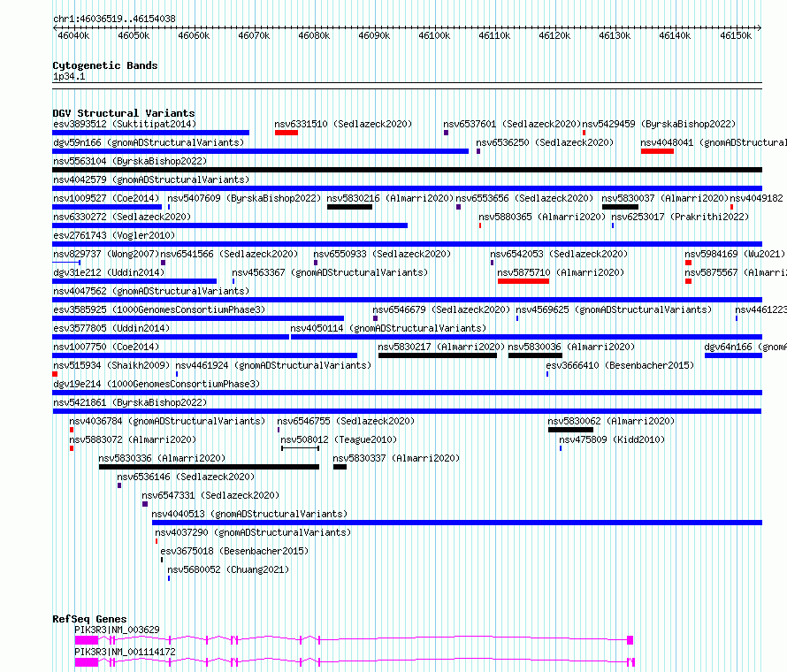Select the dgv59n166 gnomAD variant label
Screen dimensions: 787x672
[x=149, y=142]
